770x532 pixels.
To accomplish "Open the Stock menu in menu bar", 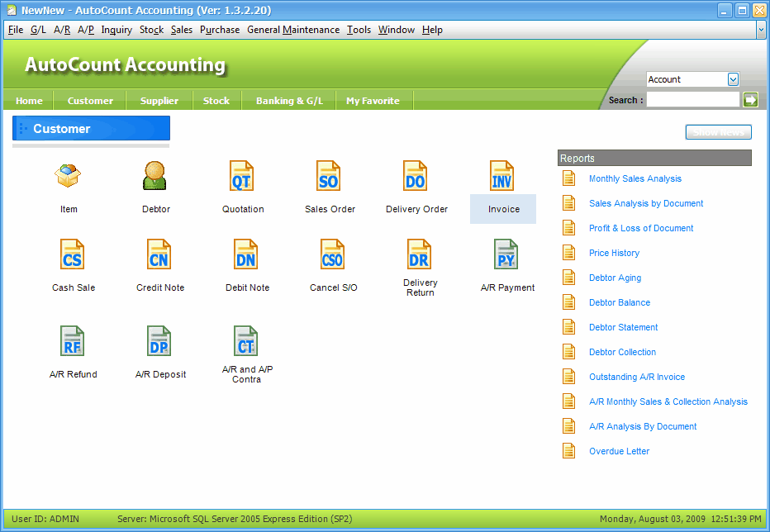I will coord(151,30).
